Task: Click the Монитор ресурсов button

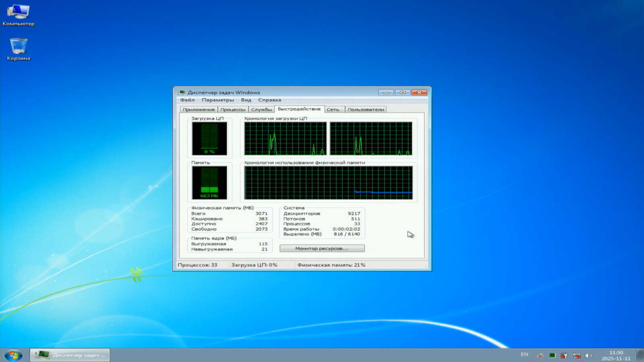Action: coord(322,249)
